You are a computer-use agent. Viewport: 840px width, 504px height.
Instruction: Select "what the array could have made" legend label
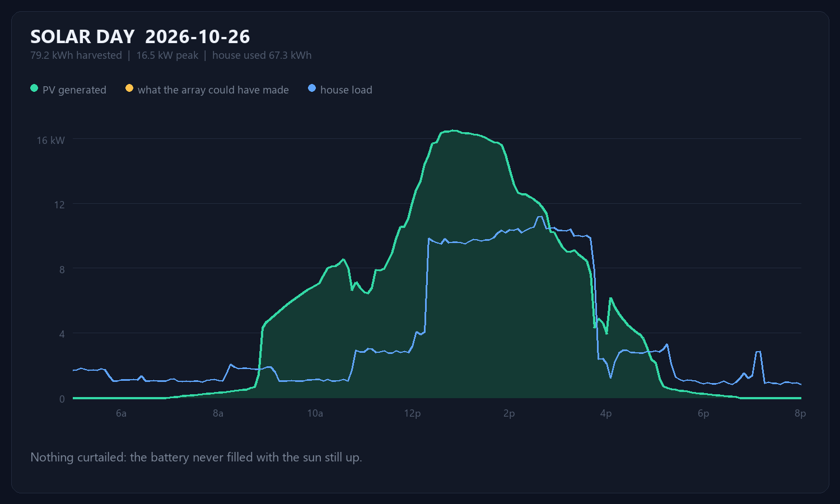(213, 90)
